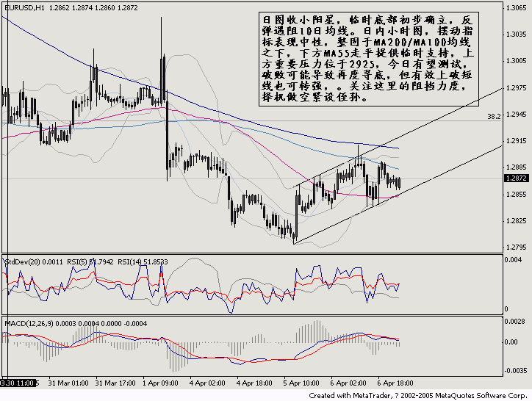Click the StdDev(20) 0.0011 indicator label

34,262
